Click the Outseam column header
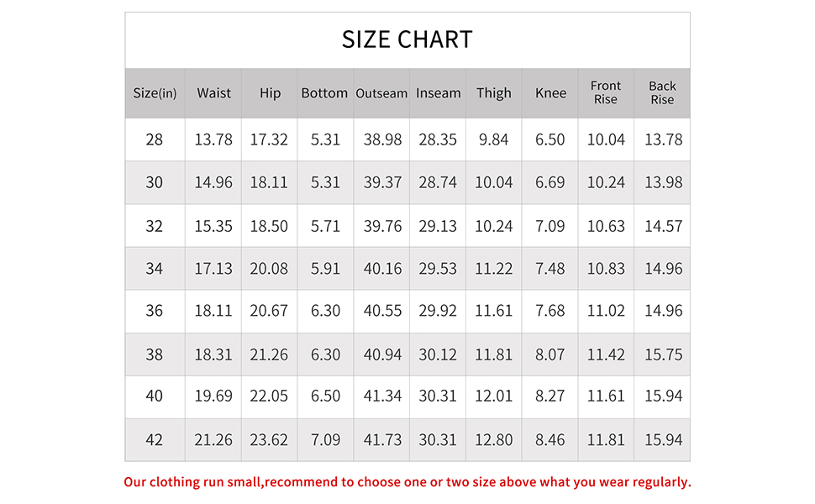This screenshot has width=815, height=504. pyautogui.click(x=381, y=93)
